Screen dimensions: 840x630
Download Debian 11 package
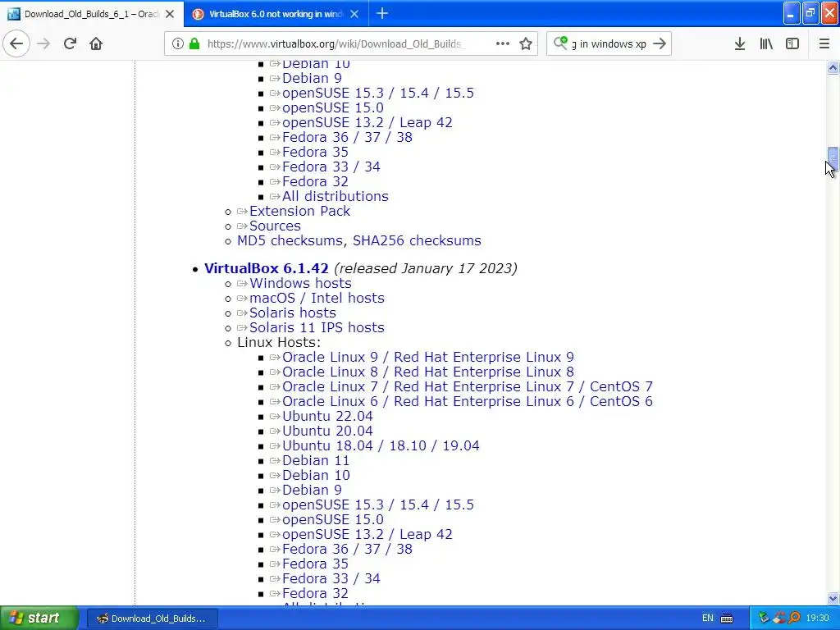click(316, 461)
